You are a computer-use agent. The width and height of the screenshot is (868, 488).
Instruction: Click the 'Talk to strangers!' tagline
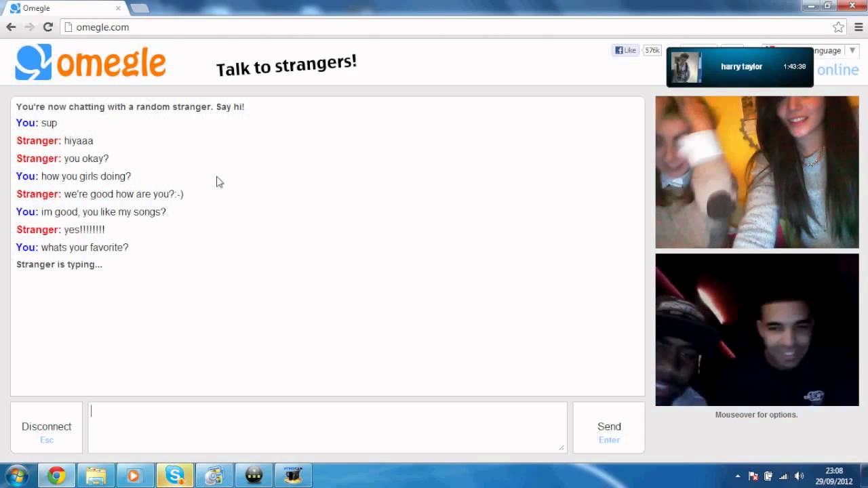[286, 65]
